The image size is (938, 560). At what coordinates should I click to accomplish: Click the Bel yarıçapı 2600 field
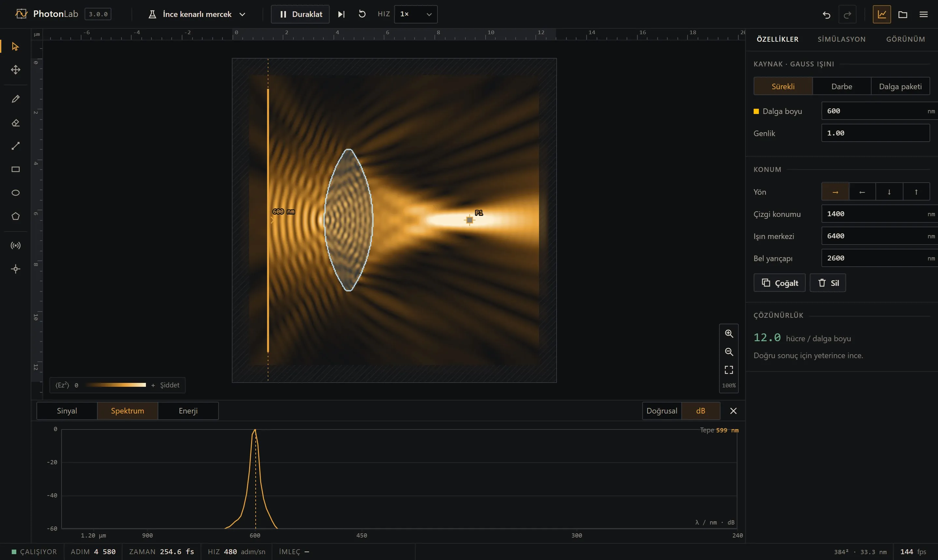(879, 259)
